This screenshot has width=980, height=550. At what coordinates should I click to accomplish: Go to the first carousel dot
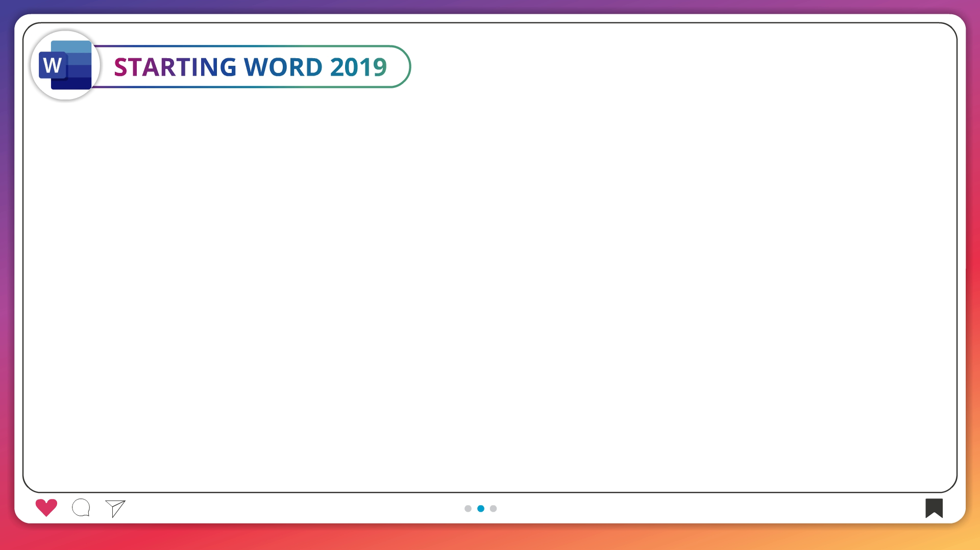(x=468, y=509)
